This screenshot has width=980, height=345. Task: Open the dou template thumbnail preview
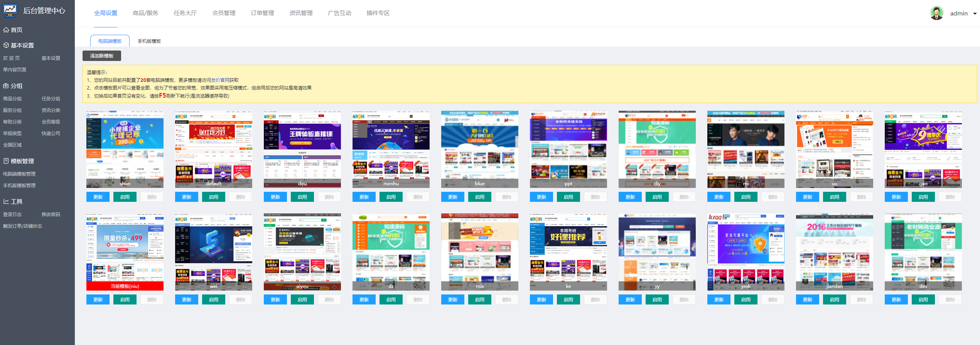click(302, 149)
